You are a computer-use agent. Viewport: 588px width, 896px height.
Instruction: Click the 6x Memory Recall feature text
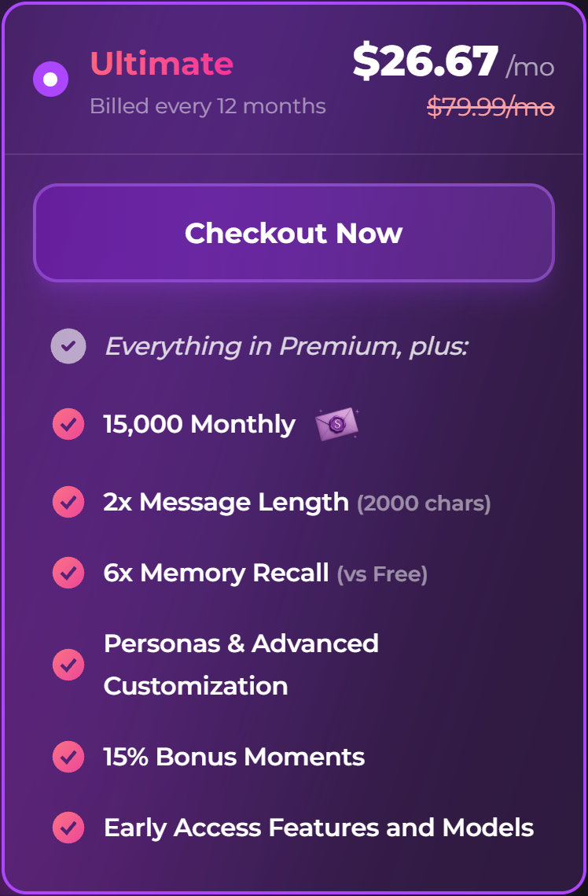point(216,573)
